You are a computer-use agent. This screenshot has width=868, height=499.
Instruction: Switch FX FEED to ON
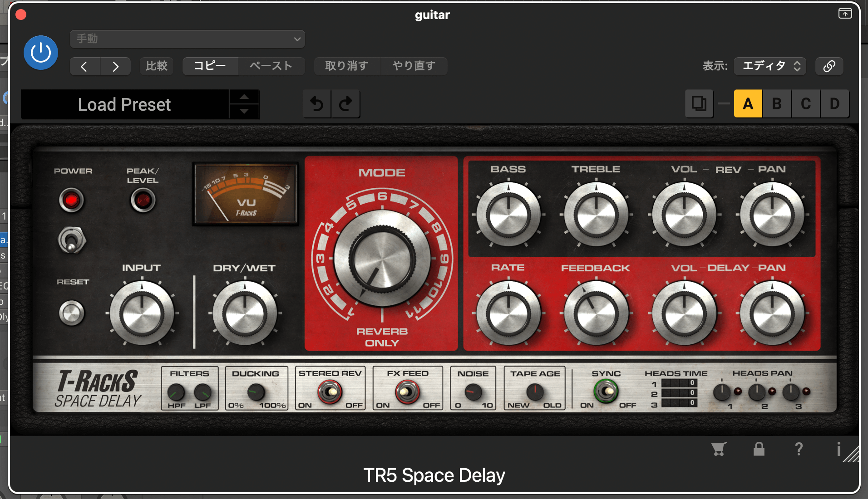(x=407, y=391)
